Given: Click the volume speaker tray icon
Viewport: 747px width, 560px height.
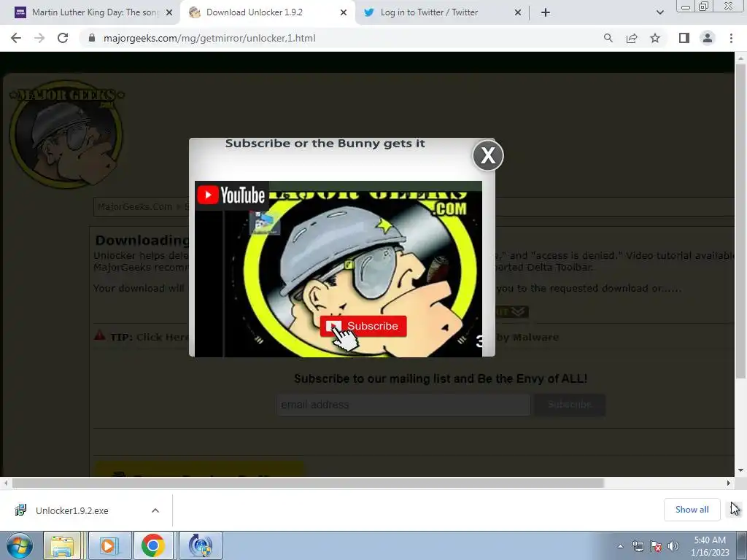Looking at the screenshot, I should tap(673, 546).
